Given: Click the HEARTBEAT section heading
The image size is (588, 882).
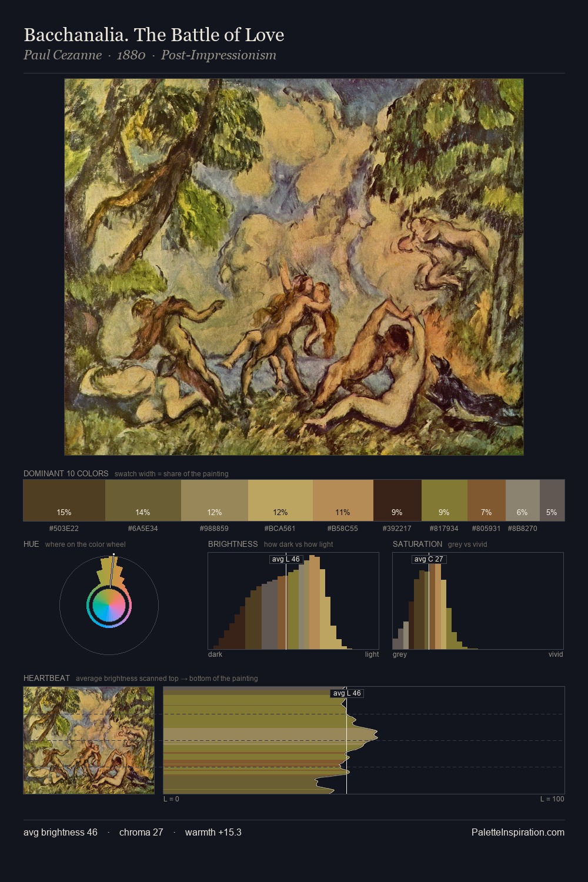Looking at the screenshot, I should coord(46,678).
